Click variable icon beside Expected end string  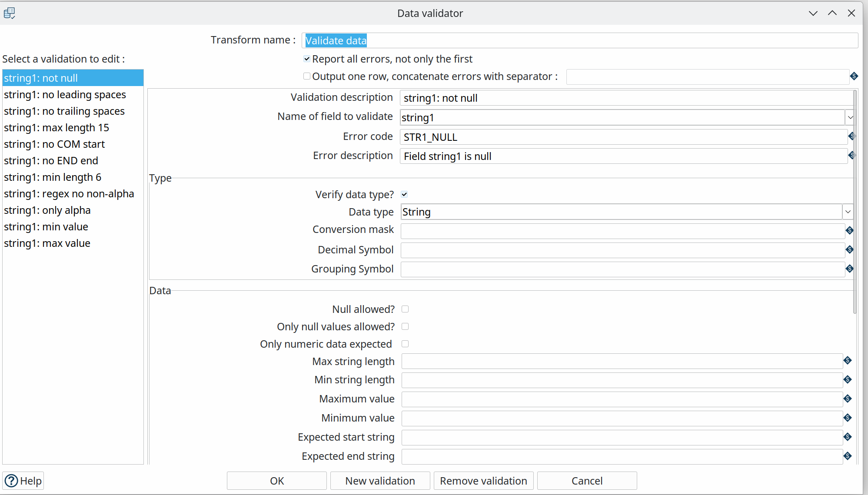pyautogui.click(x=847, y=456)
